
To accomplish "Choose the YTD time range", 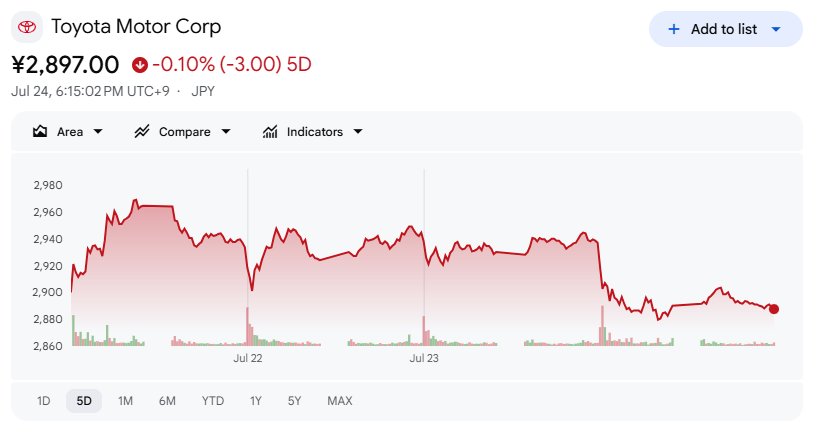I will (213, 401).
